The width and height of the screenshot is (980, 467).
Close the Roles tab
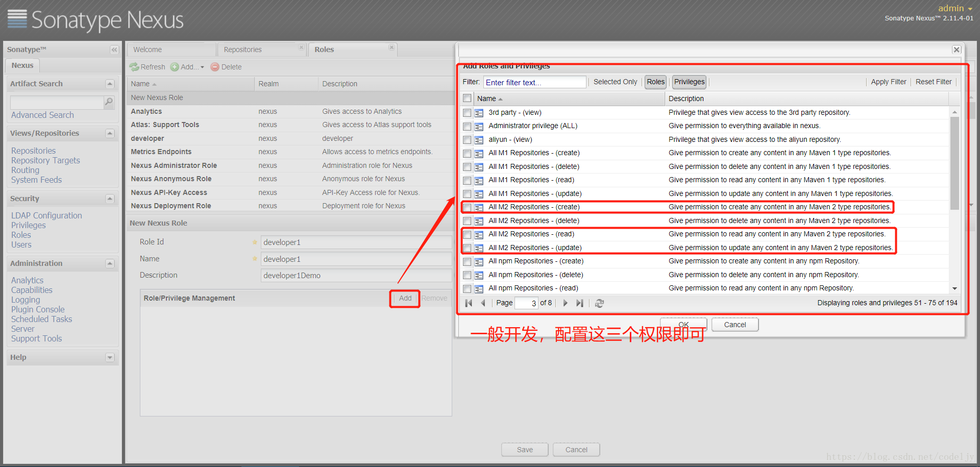click(x=391, y=47)
